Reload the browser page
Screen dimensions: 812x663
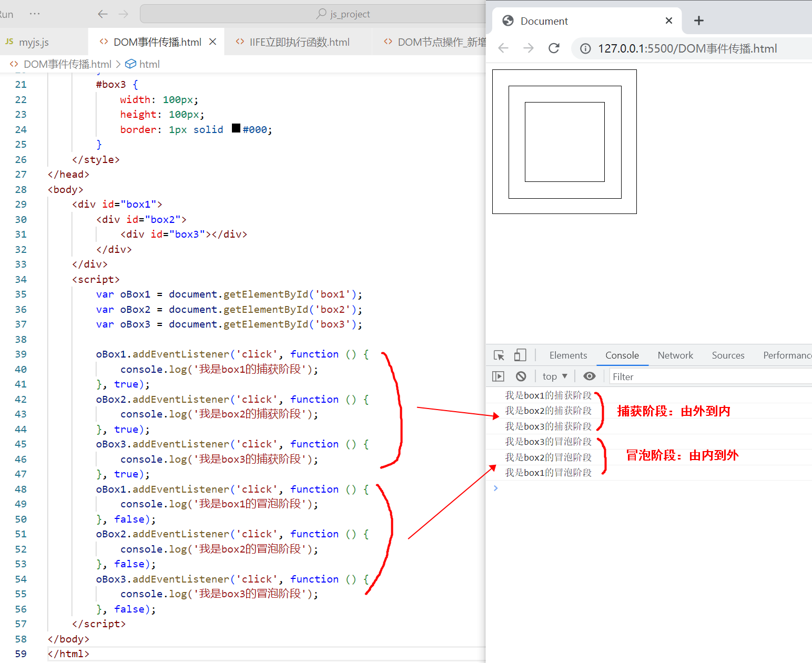[x=554, y=48]
